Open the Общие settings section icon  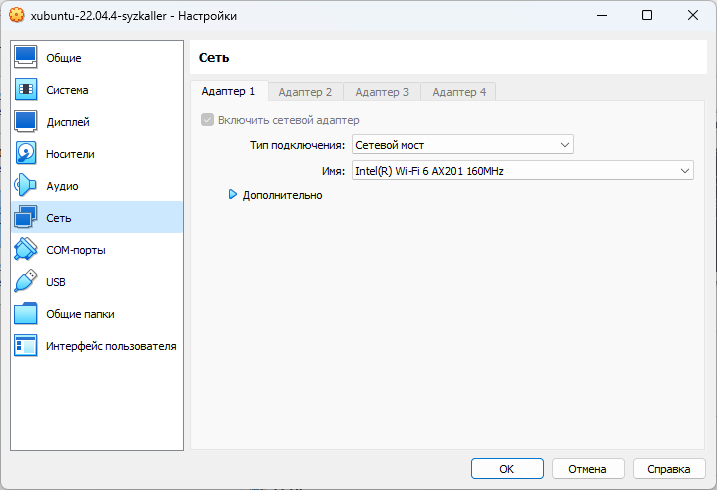point(26,58)
